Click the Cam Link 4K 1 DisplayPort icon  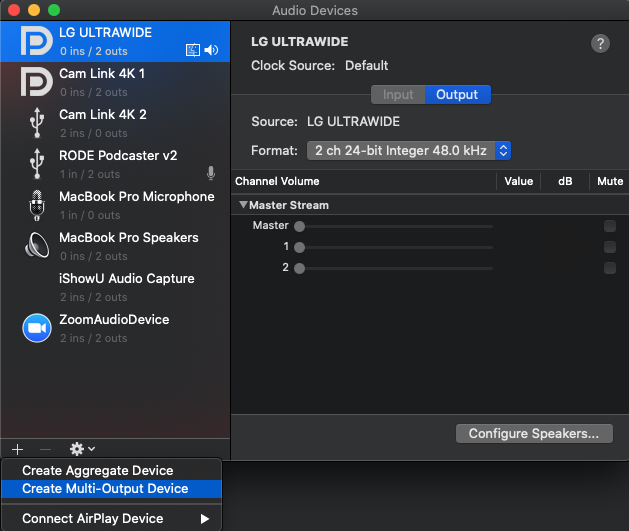(x=37, y=82)
